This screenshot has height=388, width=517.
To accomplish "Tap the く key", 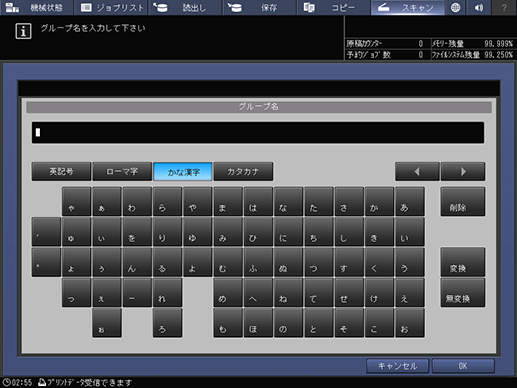I will tap(379, 262).
